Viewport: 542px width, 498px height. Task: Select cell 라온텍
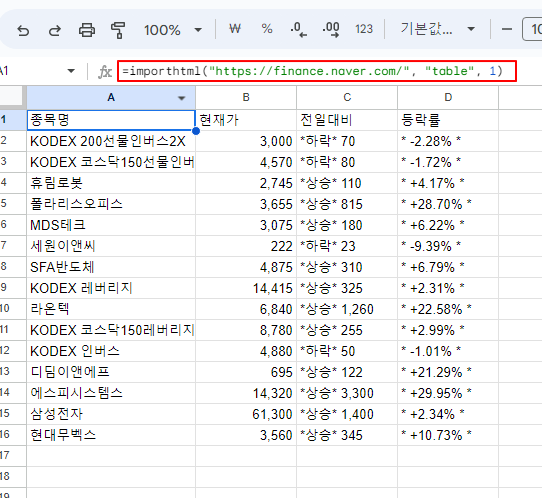(x=111, y=309)
